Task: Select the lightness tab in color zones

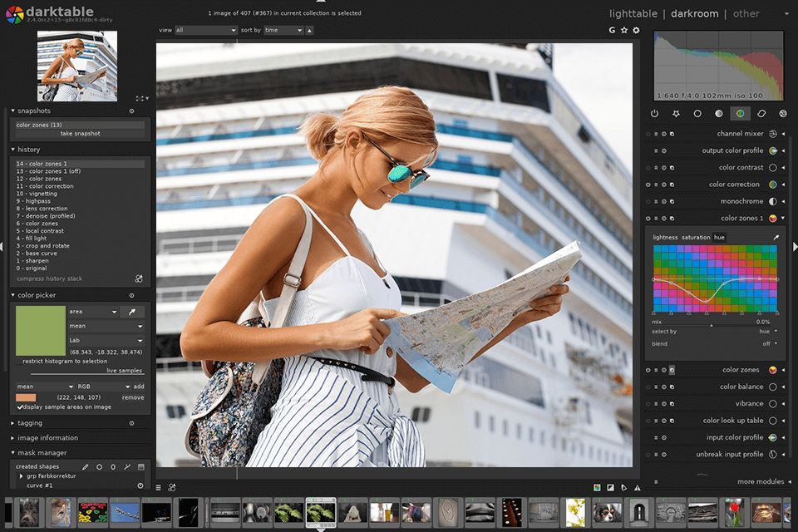Action: coord(665,237)
